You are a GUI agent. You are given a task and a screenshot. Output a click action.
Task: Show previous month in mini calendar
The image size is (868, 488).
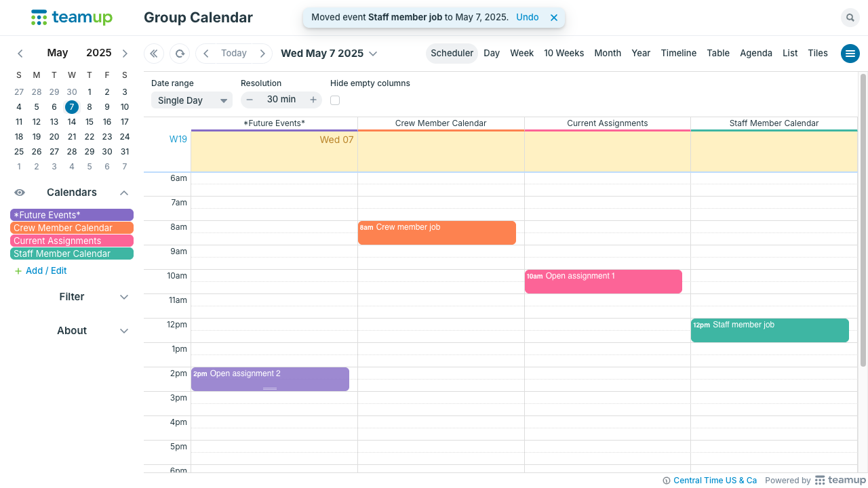[x=20, y=53]
